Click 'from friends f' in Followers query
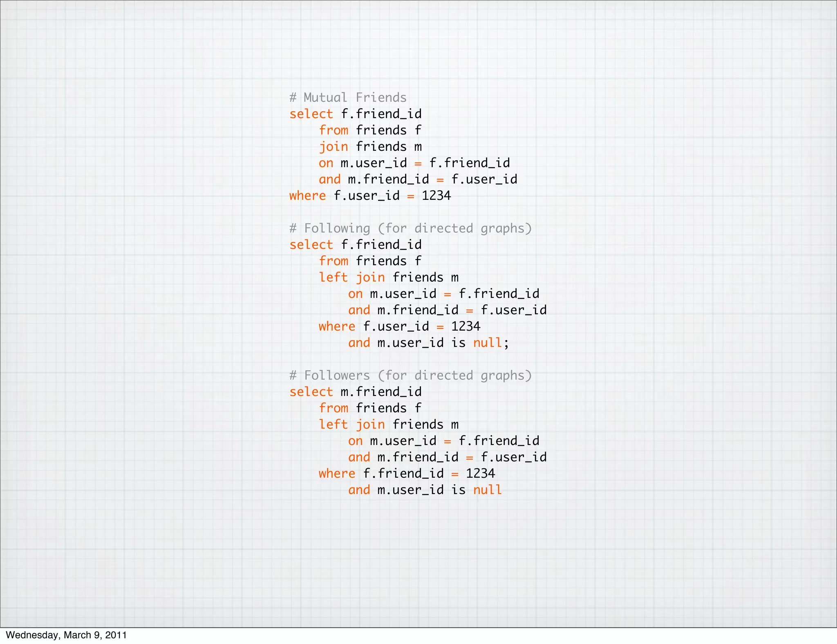837x644 pixels. pos(370,408)
